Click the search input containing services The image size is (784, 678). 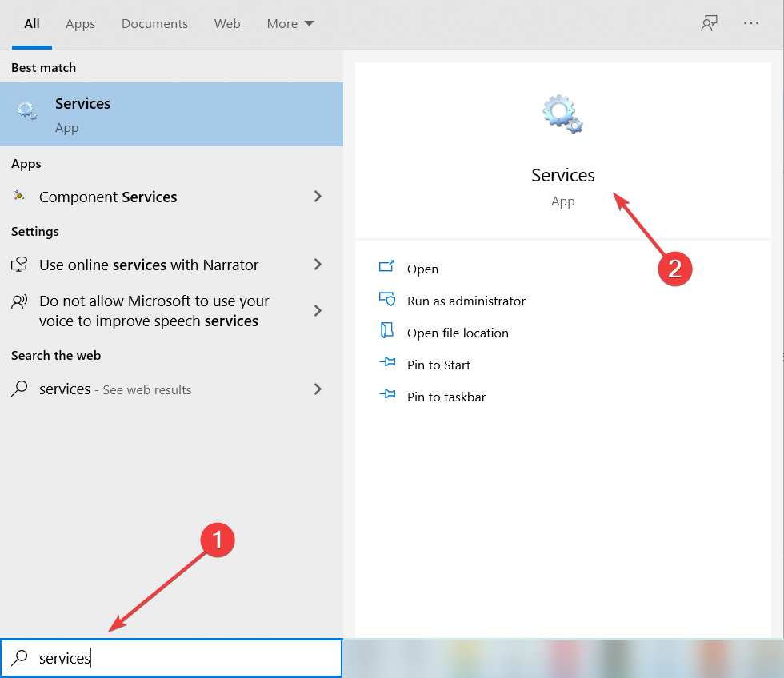click(x=171, y=658)
